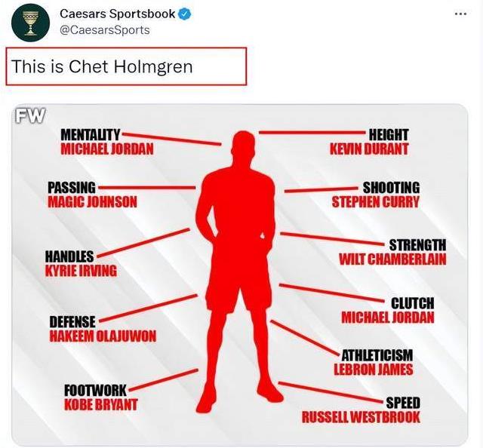Open the tweet's more options menu
Image resolution: width=483 pixels, height=448 pixels.
460,14
